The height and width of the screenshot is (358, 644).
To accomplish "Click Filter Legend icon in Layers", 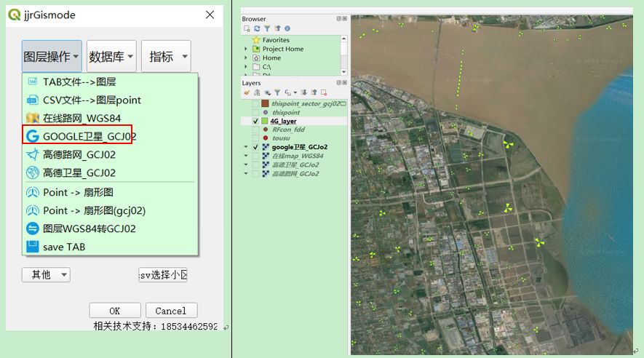I will (x=277, y=92).
